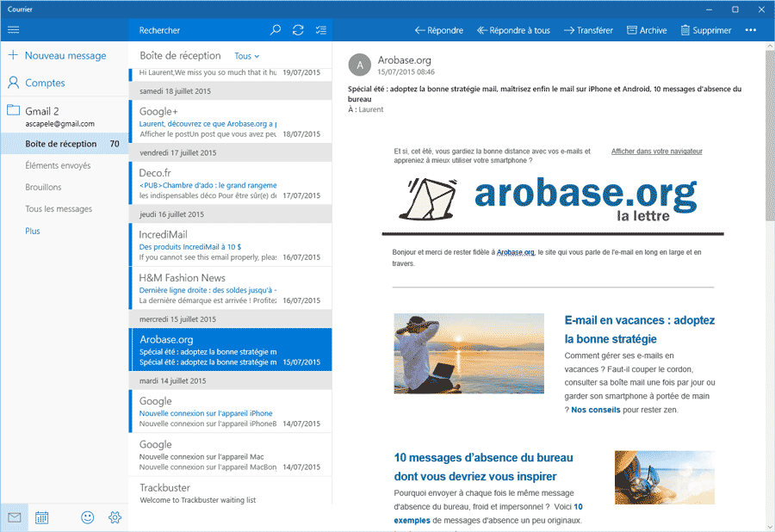Screen dimensions: 775x532
Task: Open the Éléments envoyés folder
Action: click(58, 165)
